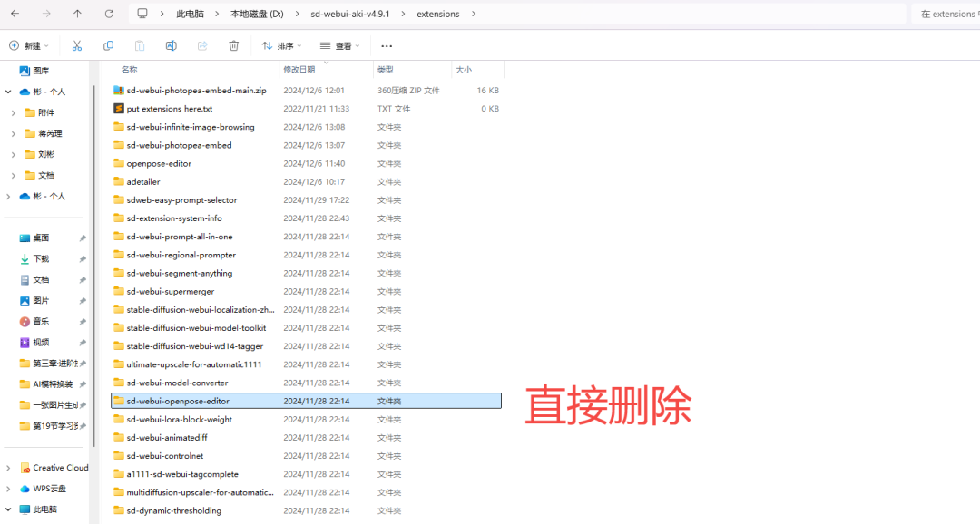
Task: Open 下载 (Downloads) in quick access sidebar
Action: [42, 258]
